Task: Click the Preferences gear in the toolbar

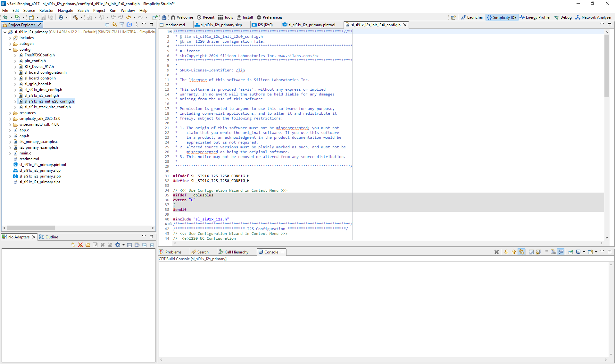Action: pos(259,17)
